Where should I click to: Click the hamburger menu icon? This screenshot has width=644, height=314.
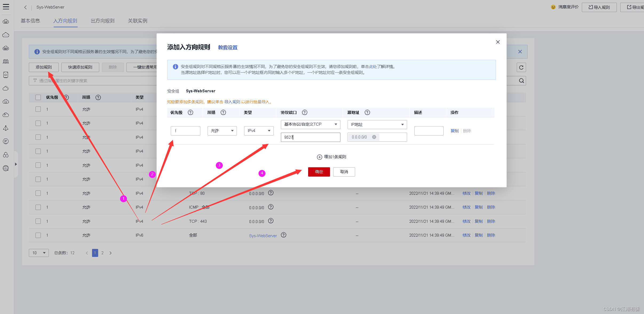(x=6, y=7)
